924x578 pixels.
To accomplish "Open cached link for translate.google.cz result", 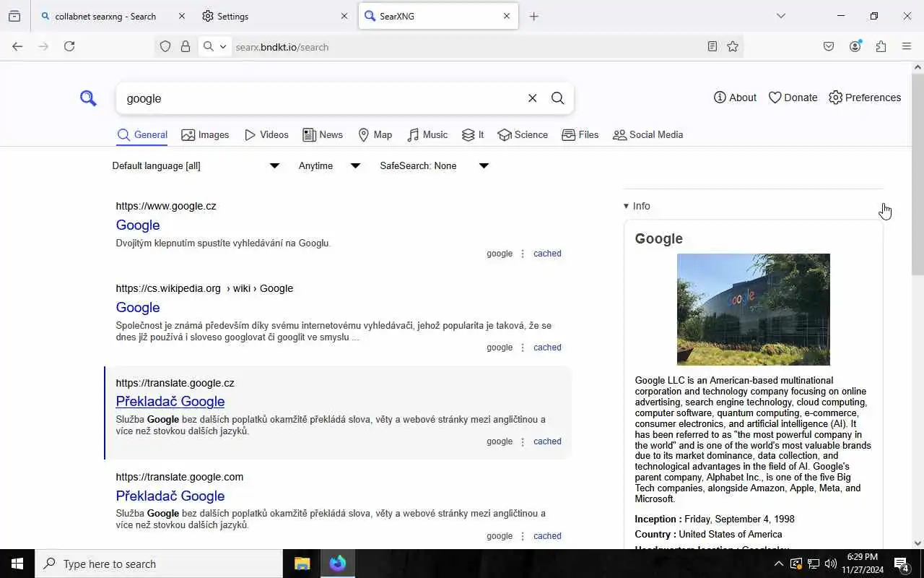I will [547, 441].
